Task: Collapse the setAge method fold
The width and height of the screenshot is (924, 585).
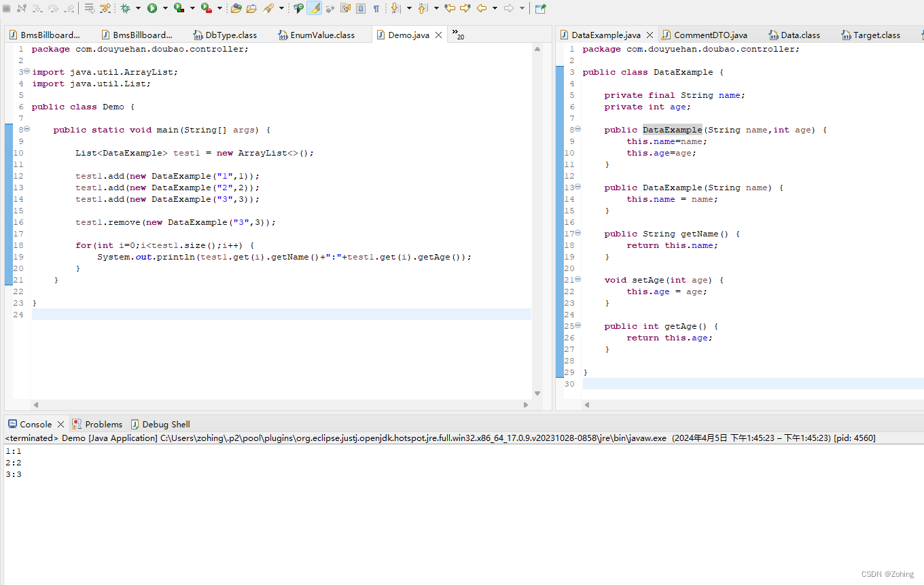Action: tap(578, 279)
